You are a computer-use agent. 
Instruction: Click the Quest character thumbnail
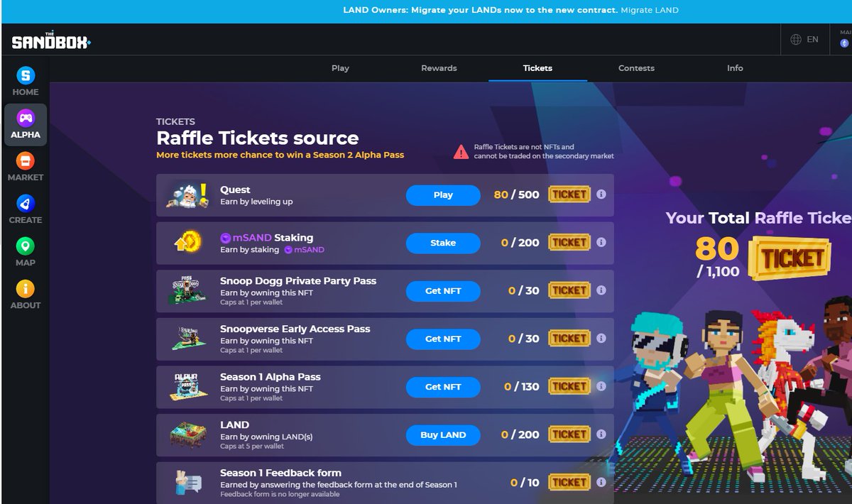pos(187,195)
